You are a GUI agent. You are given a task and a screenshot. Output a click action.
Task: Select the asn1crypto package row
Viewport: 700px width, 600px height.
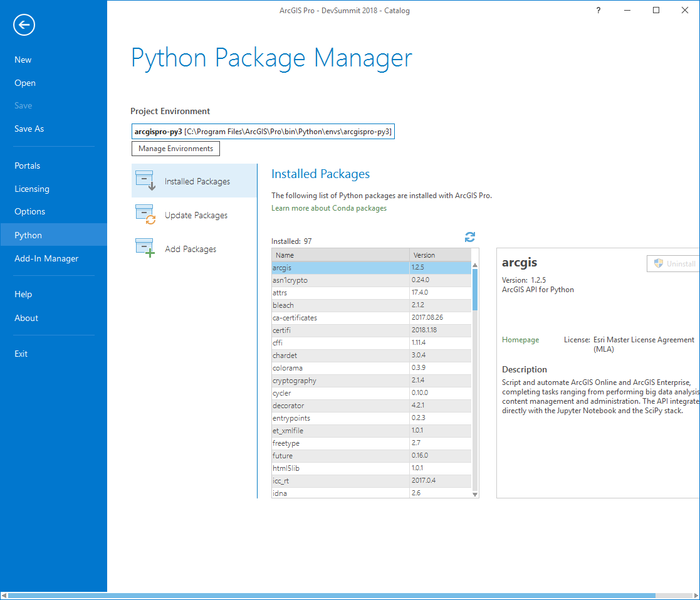pyautogui.click(x=372, y=280)
